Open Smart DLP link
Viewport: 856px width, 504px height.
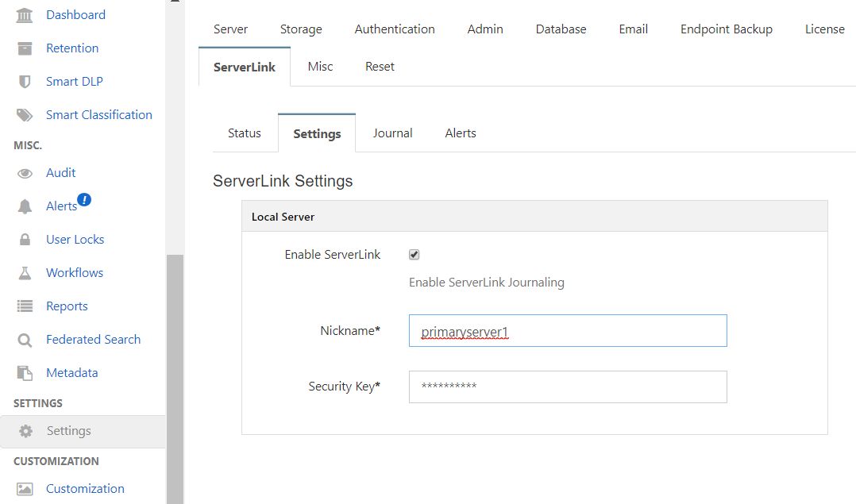click(75, 81)
